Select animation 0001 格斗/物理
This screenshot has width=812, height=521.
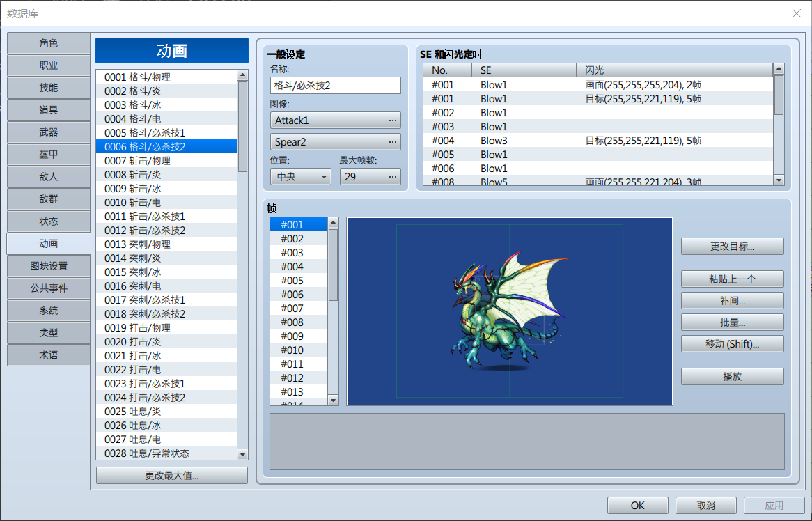point(166,77)
